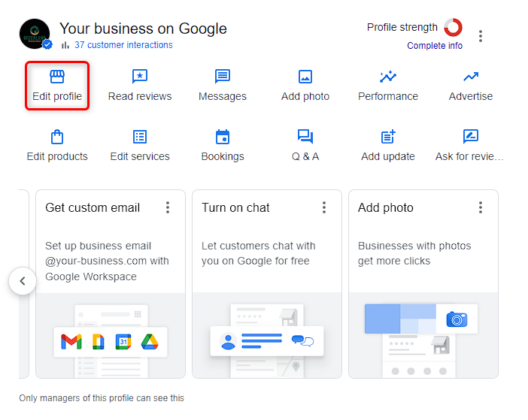Click the Profile strength label

click(x=402, y=27)
